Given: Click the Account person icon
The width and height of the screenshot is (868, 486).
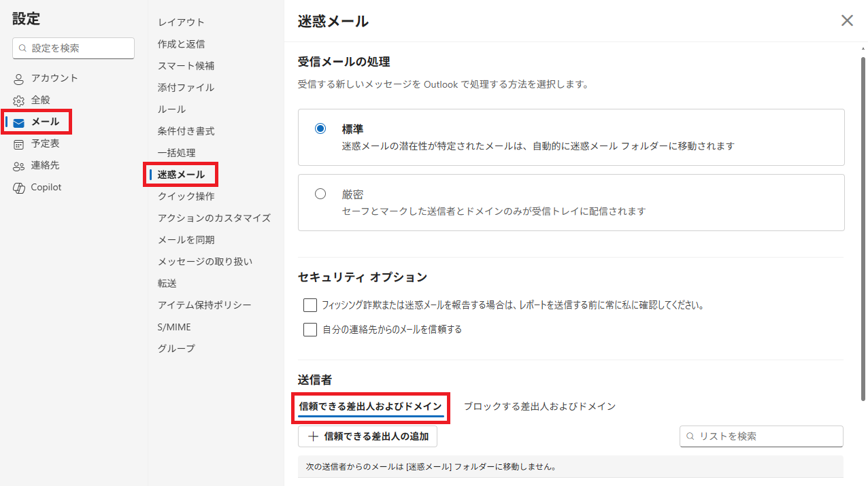Looking at the screenshot, I should coord(19,79).
